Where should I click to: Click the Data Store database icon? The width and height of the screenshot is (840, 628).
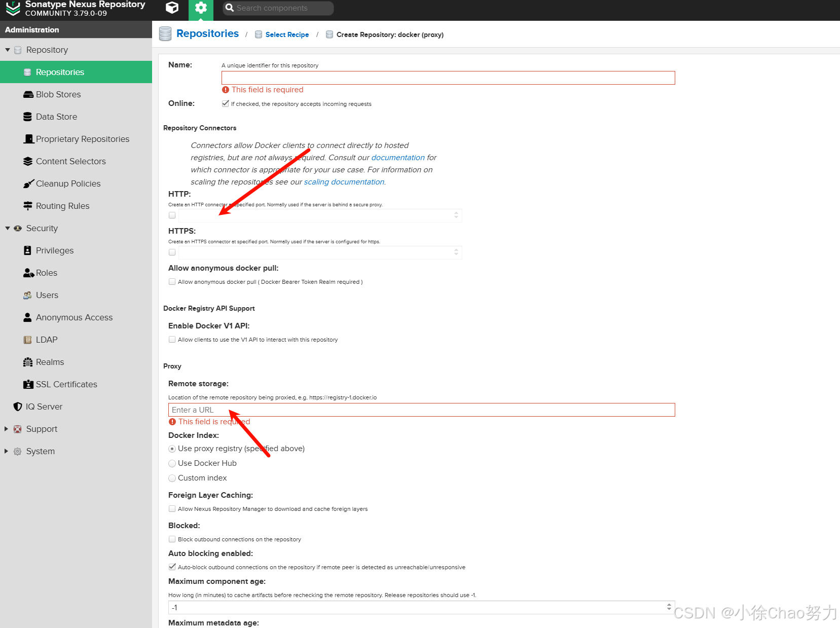pos(28,117)
